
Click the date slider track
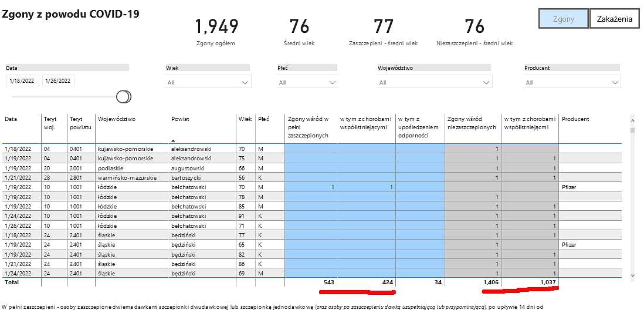64,97
